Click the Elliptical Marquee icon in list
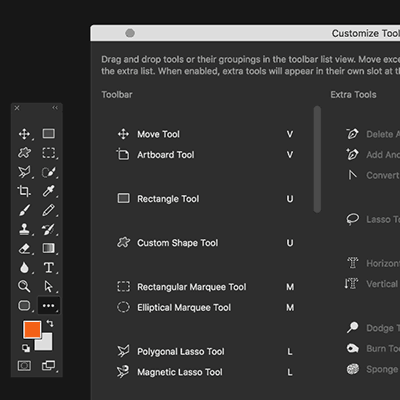 pyautogui.click(x=123, y=307)
